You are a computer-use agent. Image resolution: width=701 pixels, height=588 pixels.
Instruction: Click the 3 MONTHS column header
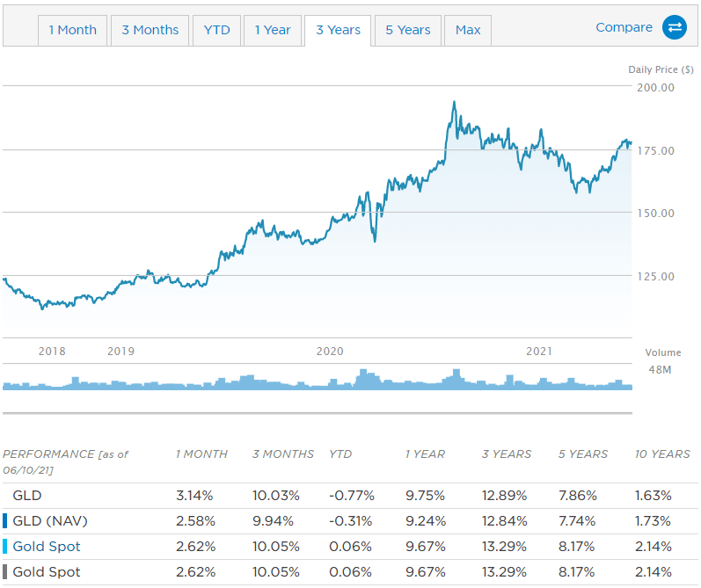(283, 454)
